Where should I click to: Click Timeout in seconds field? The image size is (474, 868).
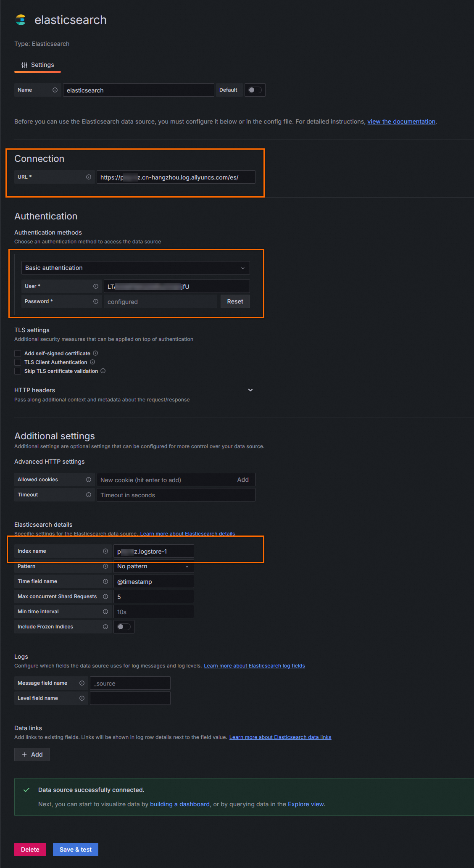[x=176, y=495]
